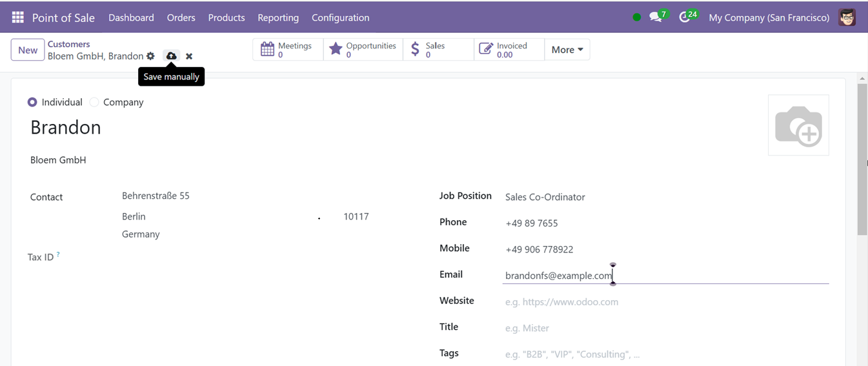This screenshot has height=366, width=868.
Task: Open the apps grid menu icon
Action: pos(17,17)
